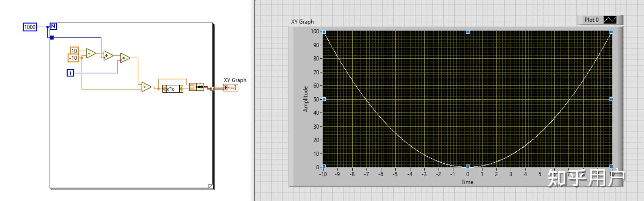644x201 pixels.
Task: Click the top-right resize handle of the plot area
Action: coord(611,32)
